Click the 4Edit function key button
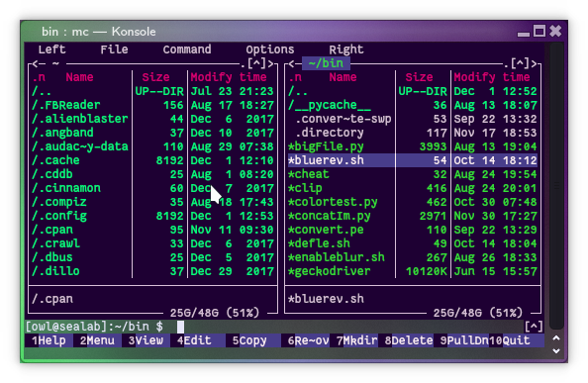588x383 pixels. 194,340
